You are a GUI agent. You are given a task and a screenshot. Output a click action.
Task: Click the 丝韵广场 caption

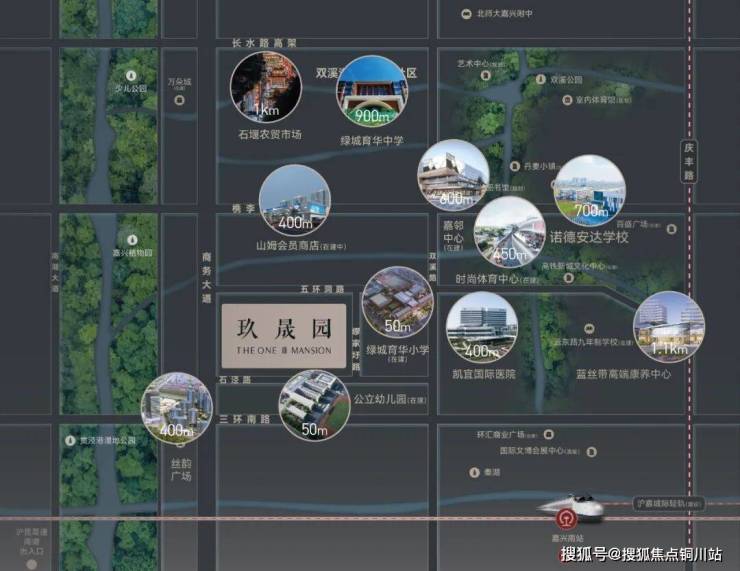(x=181, y=470)
